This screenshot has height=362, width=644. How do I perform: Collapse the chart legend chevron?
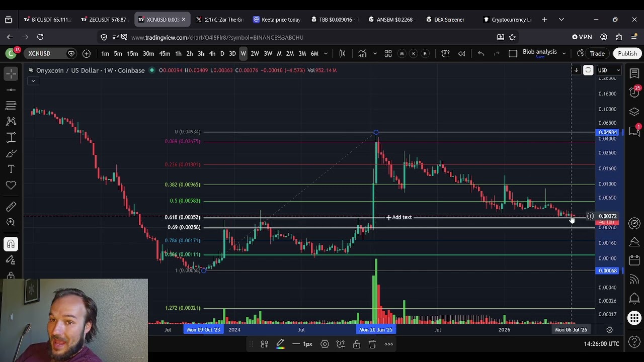point(33,81)
